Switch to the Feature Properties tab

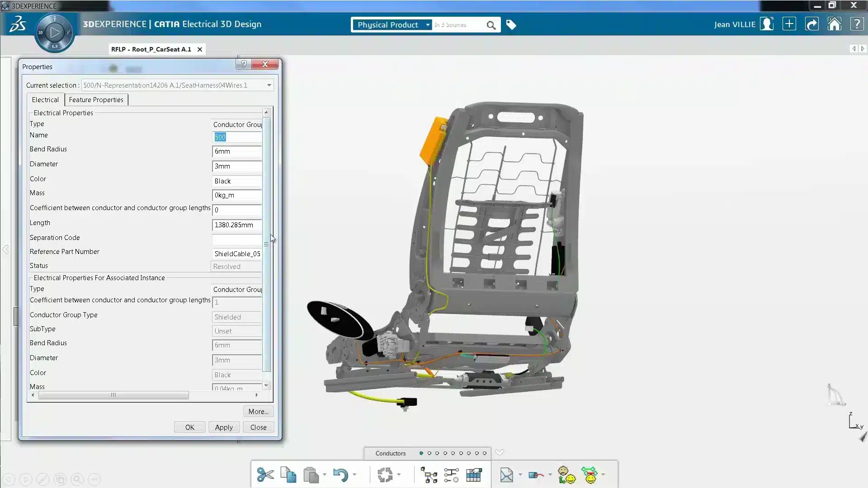[x=96, y=99]
